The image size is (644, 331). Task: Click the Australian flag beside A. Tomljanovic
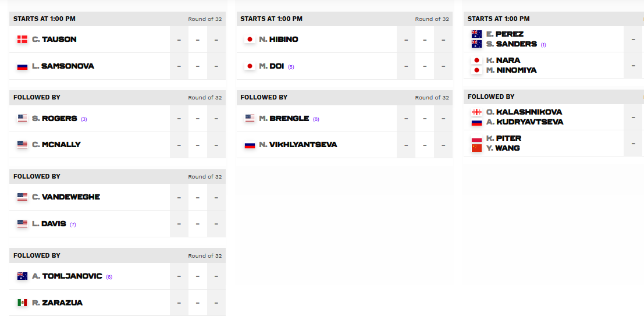pos(22,276)
